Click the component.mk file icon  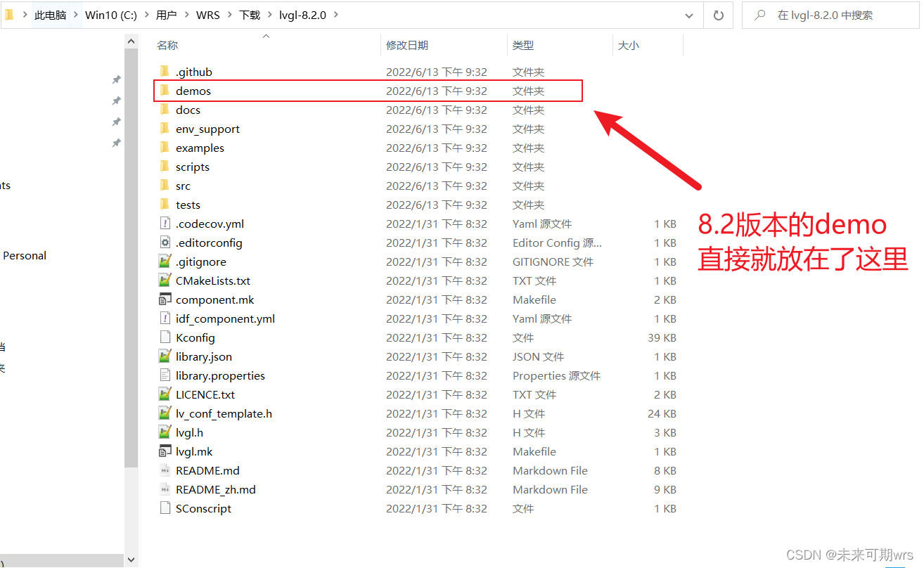(x=165, y=299)
